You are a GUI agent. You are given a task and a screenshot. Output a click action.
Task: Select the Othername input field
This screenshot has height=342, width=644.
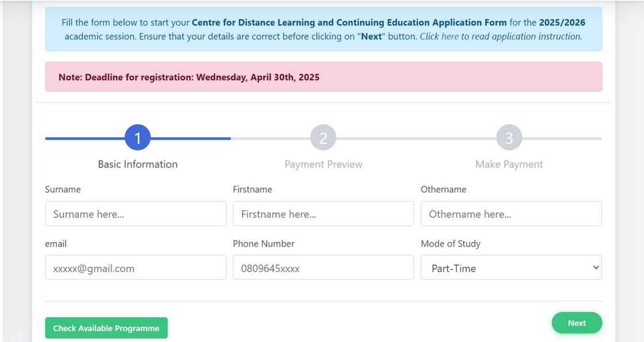point(511,214)
